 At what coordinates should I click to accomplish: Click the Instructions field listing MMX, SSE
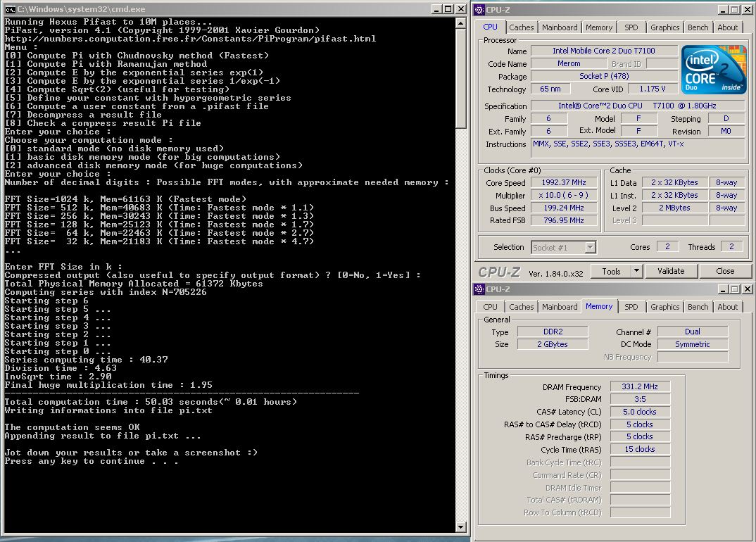tap(638, 148)
